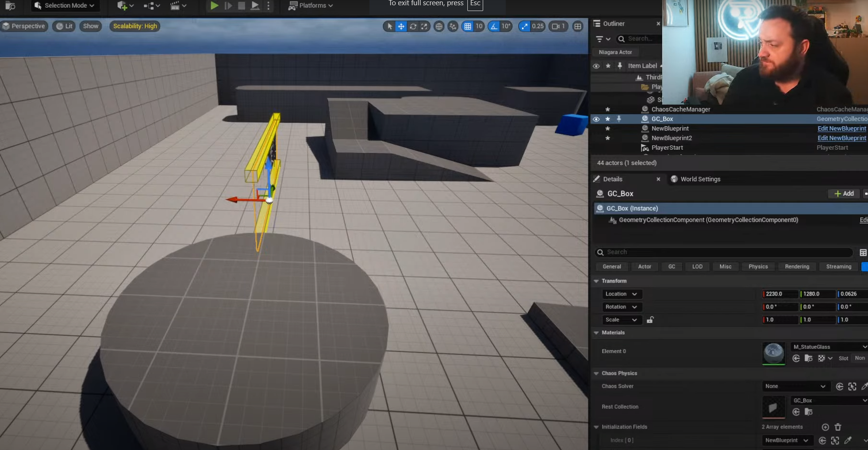Click the world/local coordinate space globe icon

pos(439,26)
